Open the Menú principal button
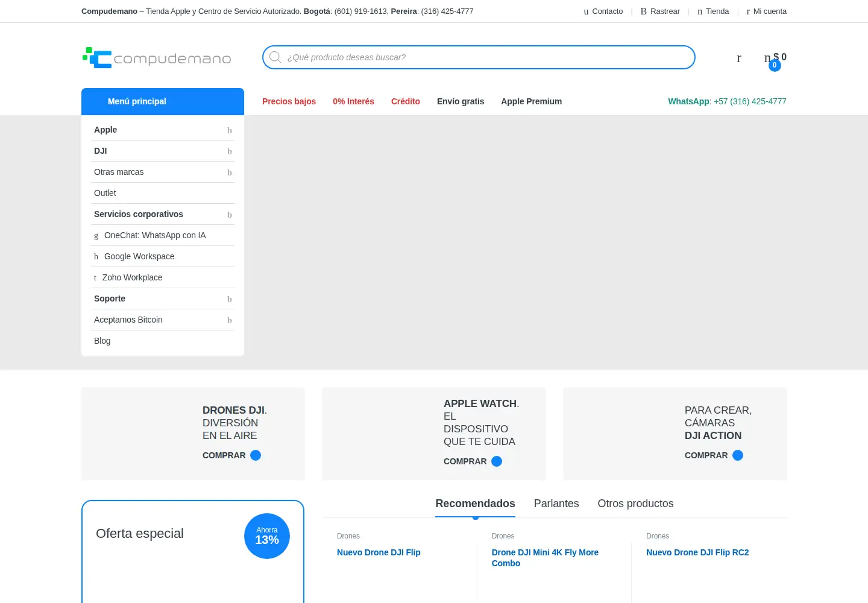 pyautogui.click(x=163, y=101)
